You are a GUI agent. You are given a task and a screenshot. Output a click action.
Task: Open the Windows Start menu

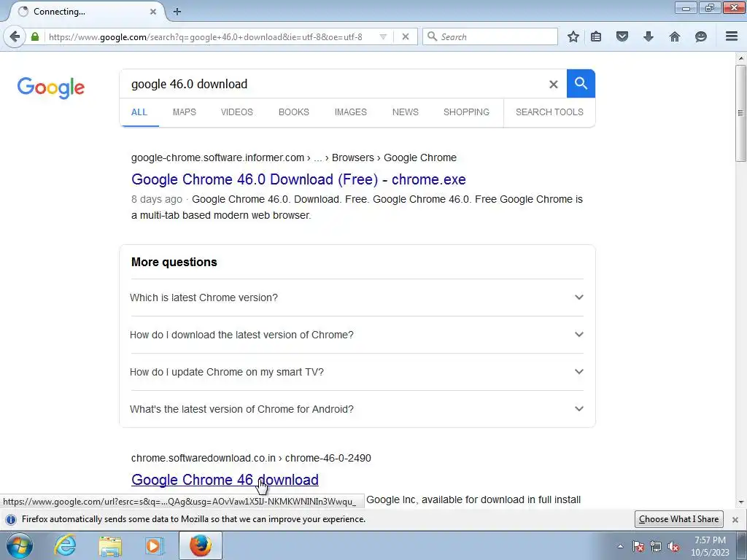[x=20, y=545]
